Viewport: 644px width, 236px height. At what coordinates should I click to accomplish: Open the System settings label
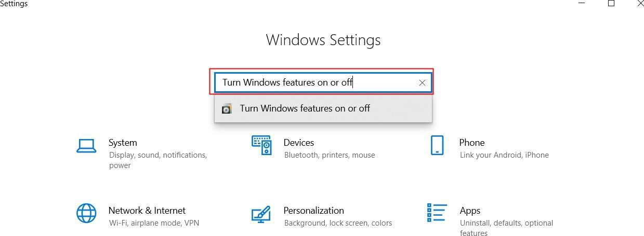coord(123,143)
